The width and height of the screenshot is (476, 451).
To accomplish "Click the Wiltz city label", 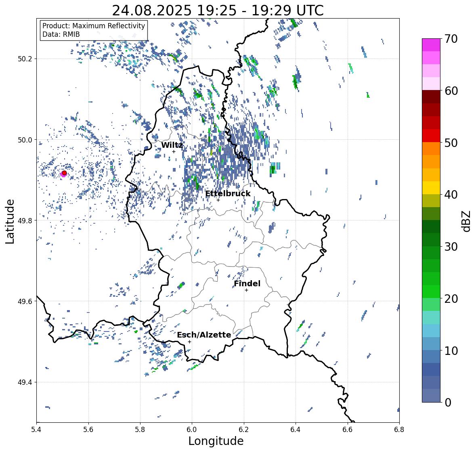I will 172,145.
